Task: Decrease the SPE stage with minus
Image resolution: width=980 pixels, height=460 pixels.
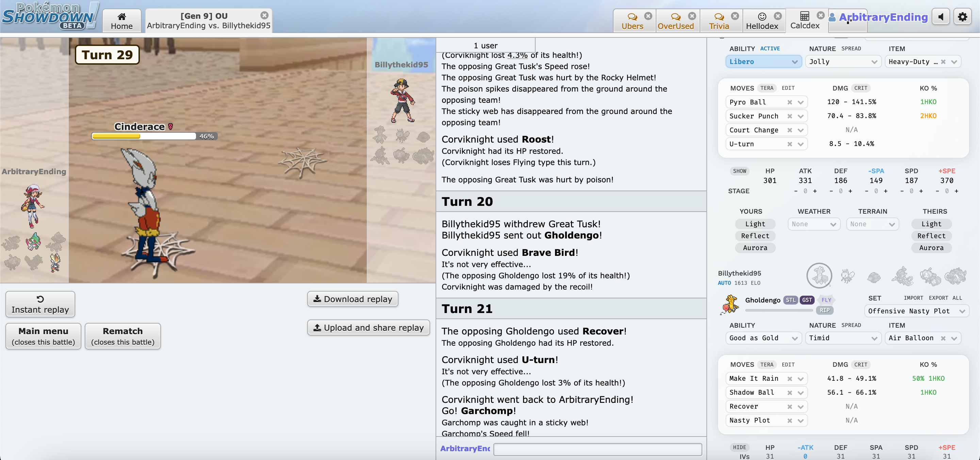Action: [937, 191]
